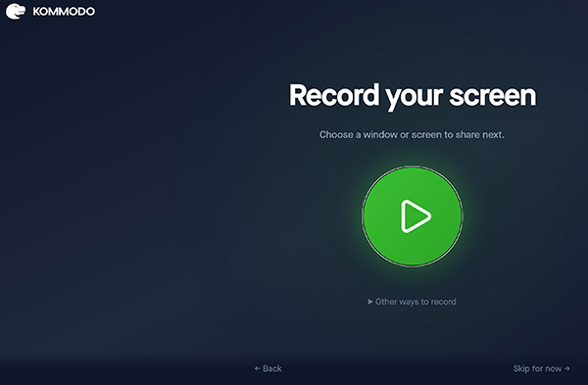Viewport: 588px width, 385px height.
Task: Click the left arrow next to Back
Action: (x=257, y=369)
